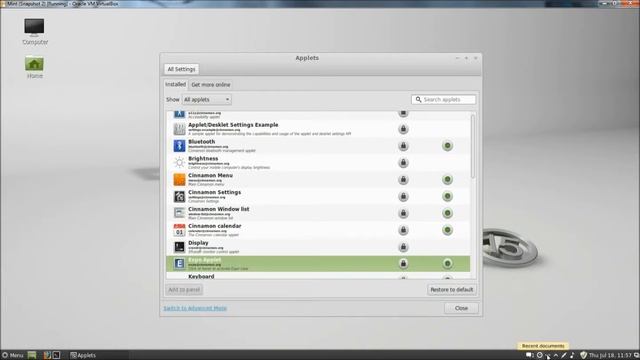Select the orange Cinnamon Menu applet icon

pyautogui.click(x=179, y=180)
